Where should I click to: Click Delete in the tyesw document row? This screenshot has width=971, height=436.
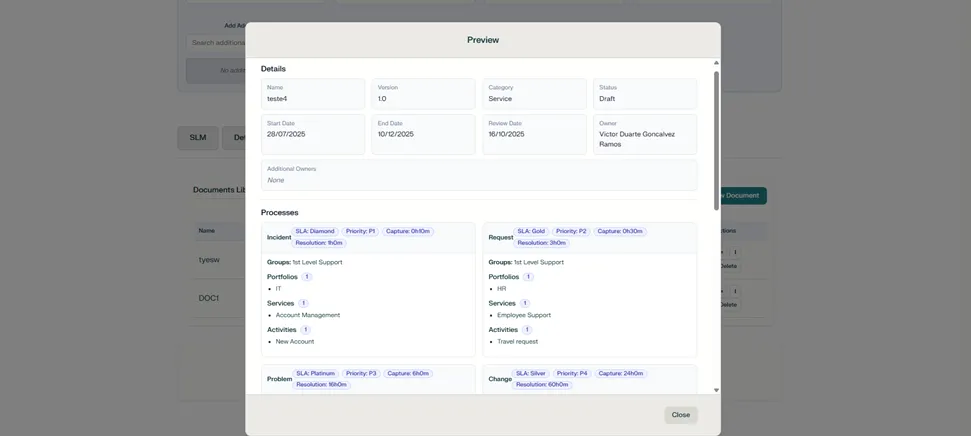coord(728,266)
